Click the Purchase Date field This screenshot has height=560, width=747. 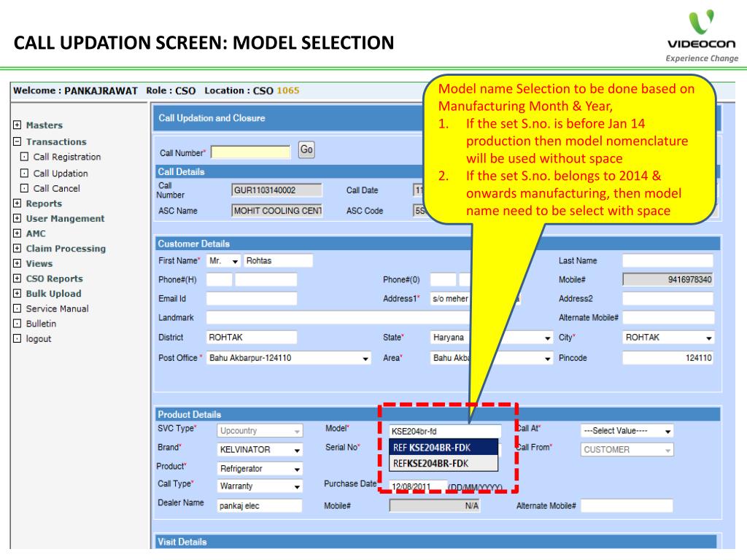418,486
